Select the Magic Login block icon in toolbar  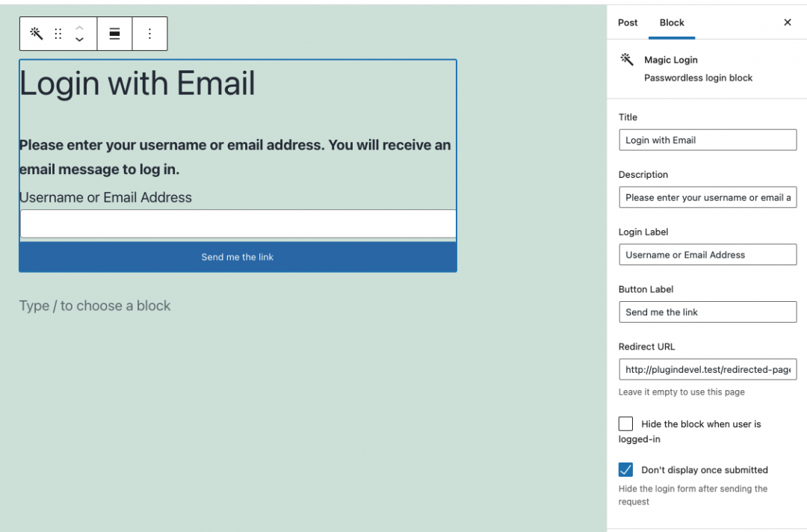pos(36,34)
